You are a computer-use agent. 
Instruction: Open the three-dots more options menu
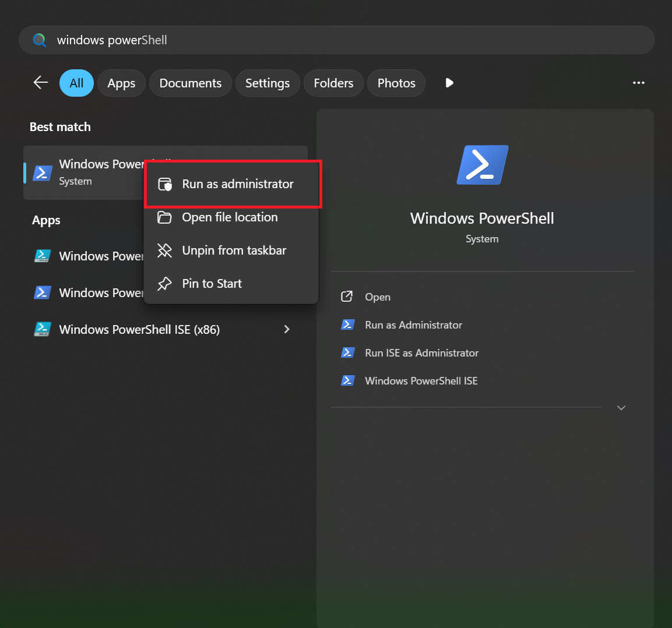(639, 83)
